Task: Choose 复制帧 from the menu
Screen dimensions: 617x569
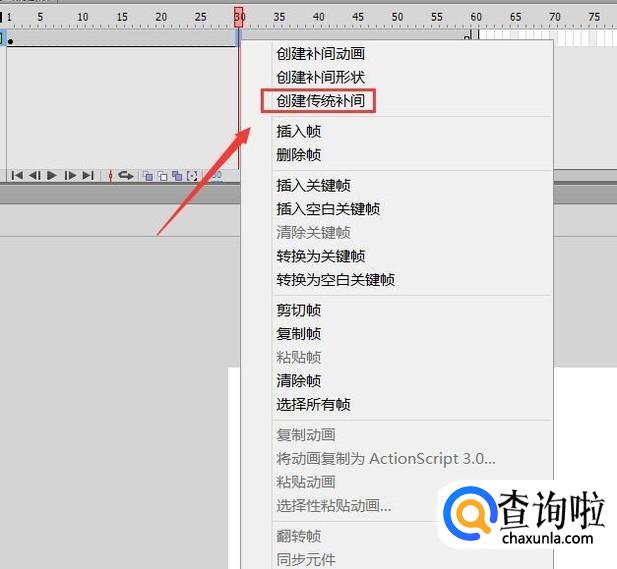Action: (x=298, y=334)
